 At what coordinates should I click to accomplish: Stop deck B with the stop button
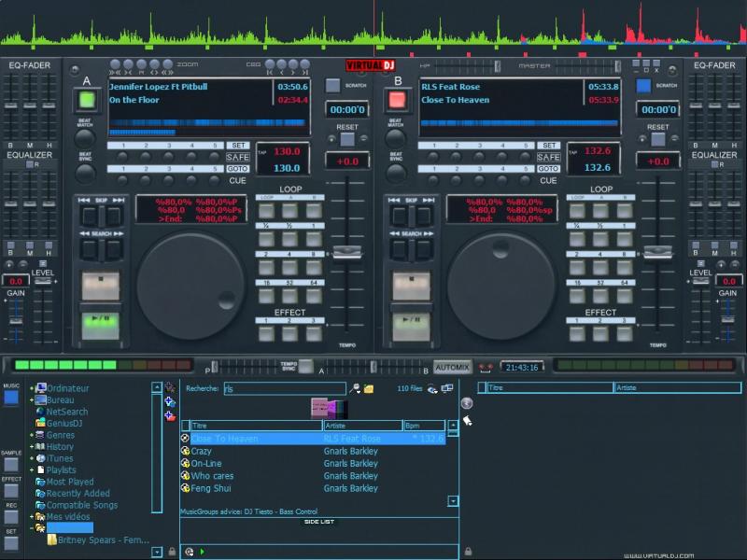411,286
